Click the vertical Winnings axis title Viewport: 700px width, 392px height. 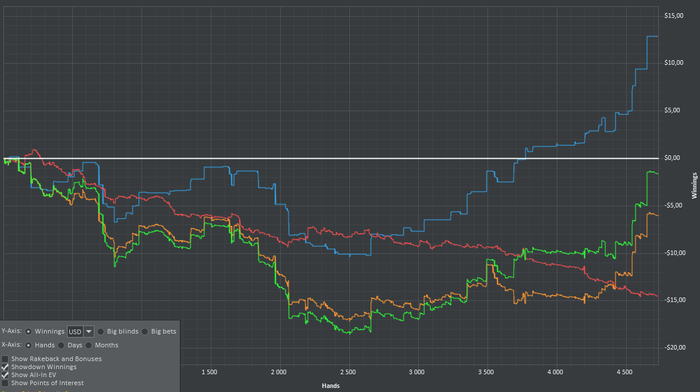tap(694, 186)
